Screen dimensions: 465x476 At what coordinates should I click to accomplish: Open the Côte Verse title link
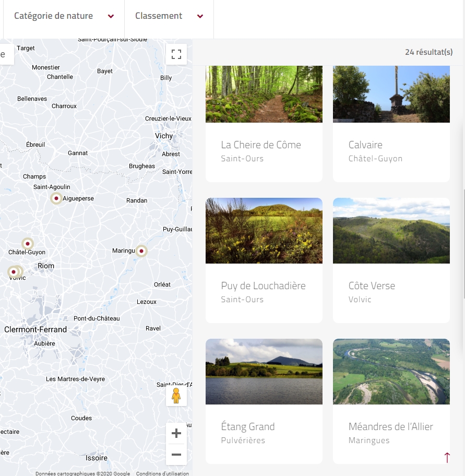372,285
